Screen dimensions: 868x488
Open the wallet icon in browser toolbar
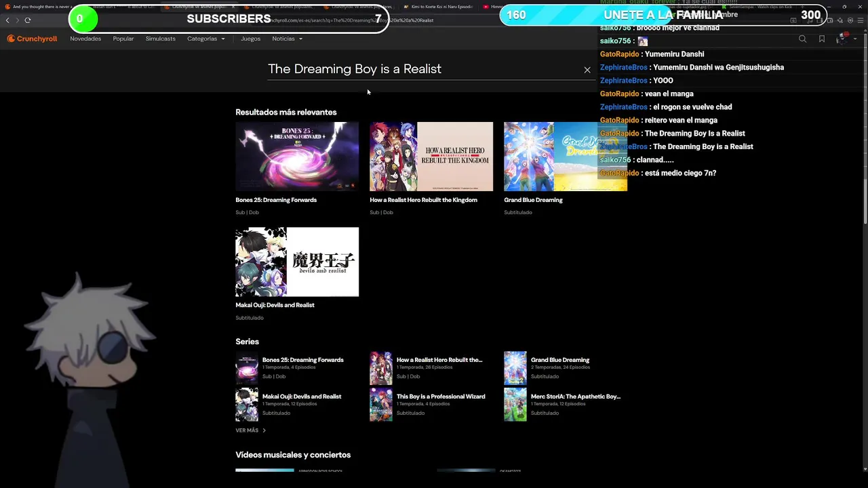(831, 20)
